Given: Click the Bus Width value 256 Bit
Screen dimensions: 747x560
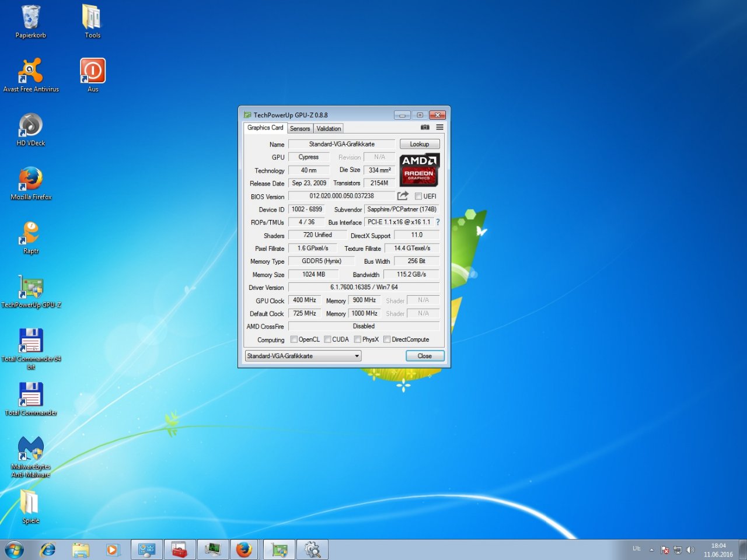Looking at the screenshot, I should coord(417,261).
